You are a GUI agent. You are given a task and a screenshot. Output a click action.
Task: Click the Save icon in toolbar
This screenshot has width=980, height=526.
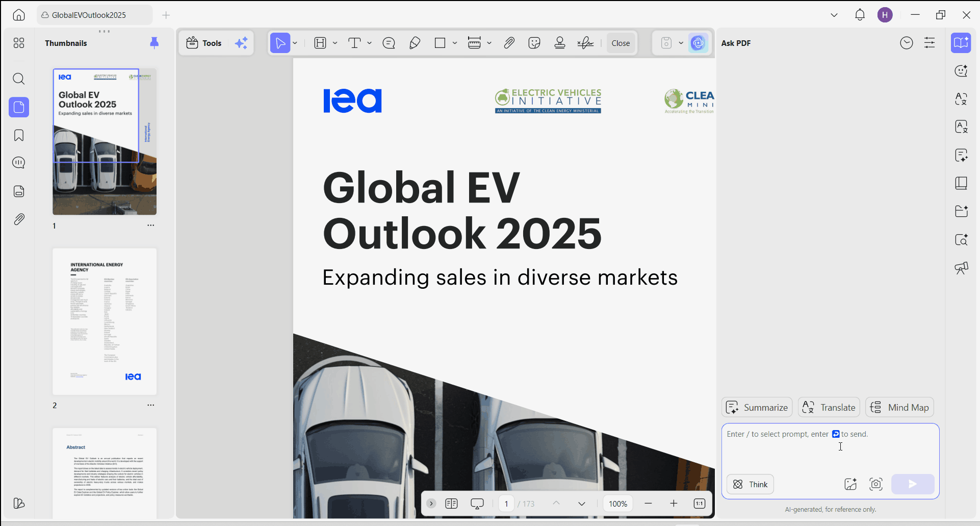pyautogui.click(x=666, y=43)
